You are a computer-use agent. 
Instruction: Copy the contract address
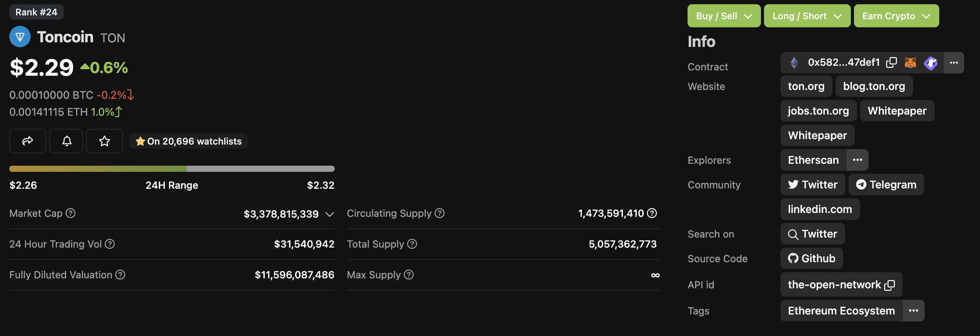892,62
